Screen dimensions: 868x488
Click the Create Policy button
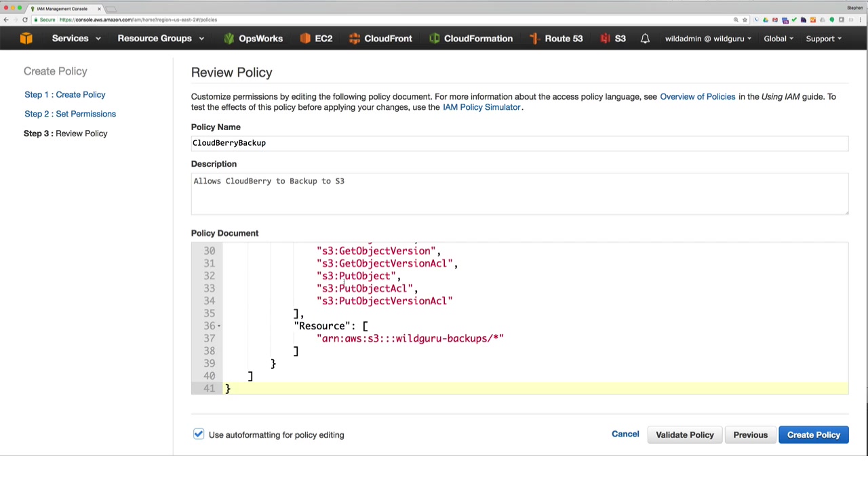[813, 435]
